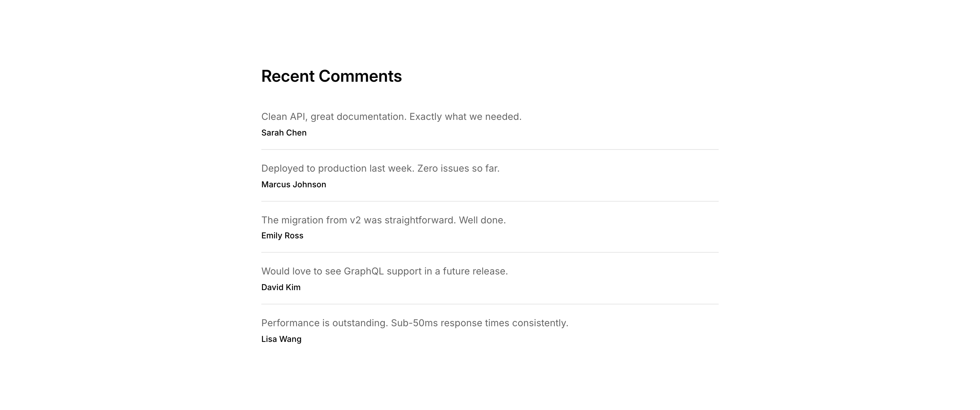This screenshot has width=980, height=410.
Task: Open Marcus Johnson's author name
Action: coord(293,185)
